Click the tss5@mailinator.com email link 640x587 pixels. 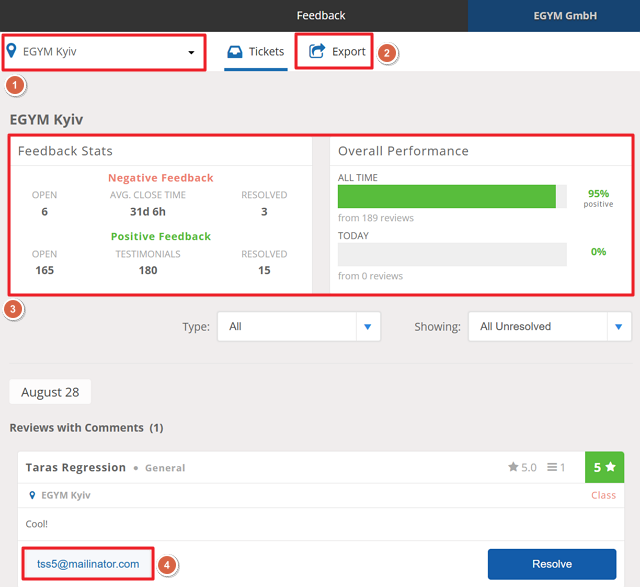[x=88, y=564]
